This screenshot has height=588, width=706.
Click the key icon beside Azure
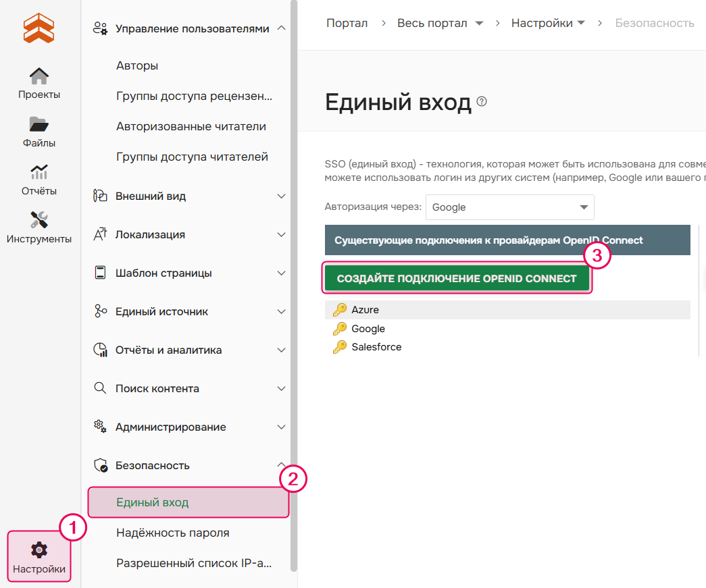[340, 310]
